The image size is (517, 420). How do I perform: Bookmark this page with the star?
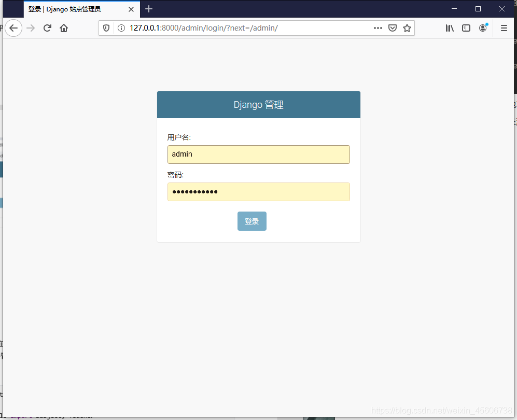[x=407, y=28]
